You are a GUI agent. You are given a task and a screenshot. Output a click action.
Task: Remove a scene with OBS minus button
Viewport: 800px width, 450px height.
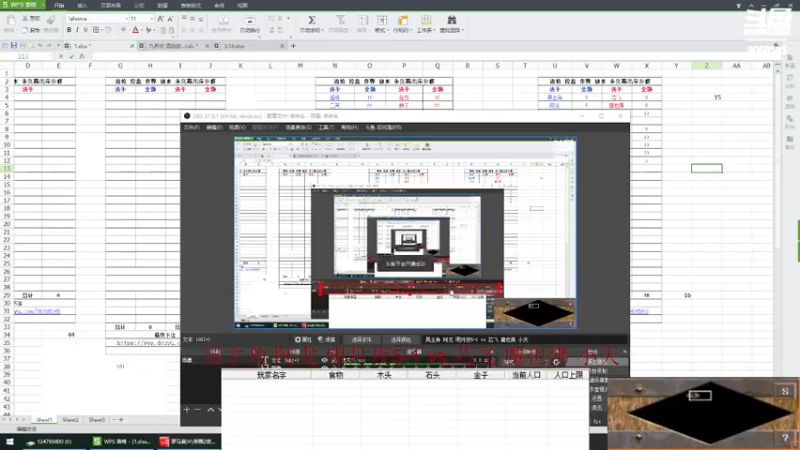pyautogui.click(x=198, y=410)
